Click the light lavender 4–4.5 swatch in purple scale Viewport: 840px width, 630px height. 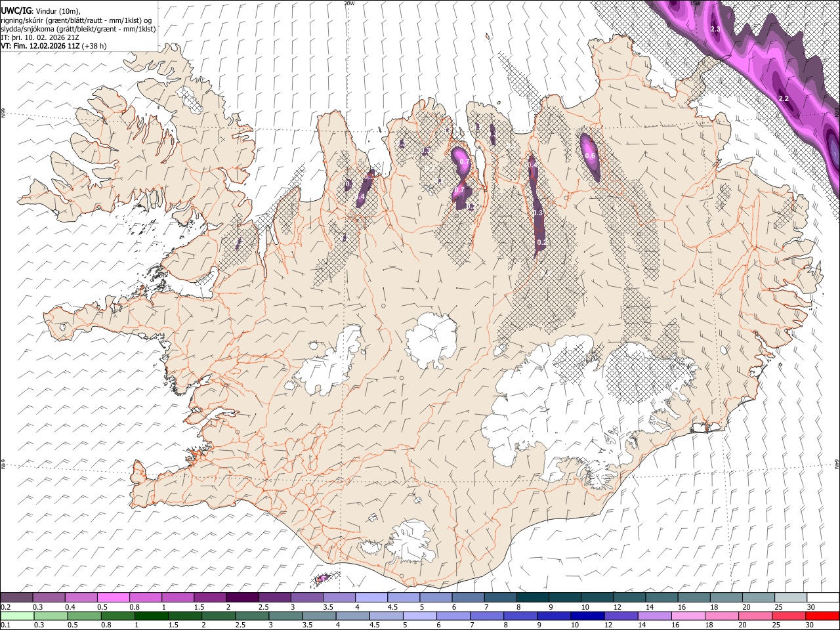(371, 597)
